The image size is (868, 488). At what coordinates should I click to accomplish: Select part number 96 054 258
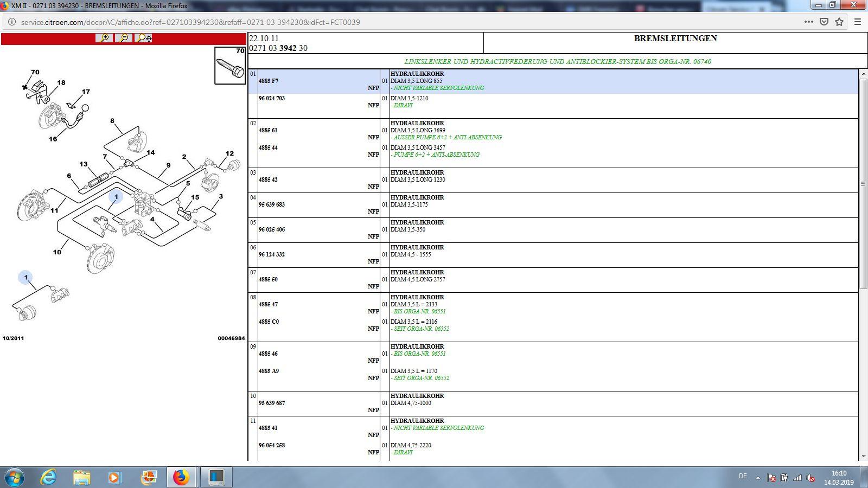pyautogui.click(x=272, y=445)
